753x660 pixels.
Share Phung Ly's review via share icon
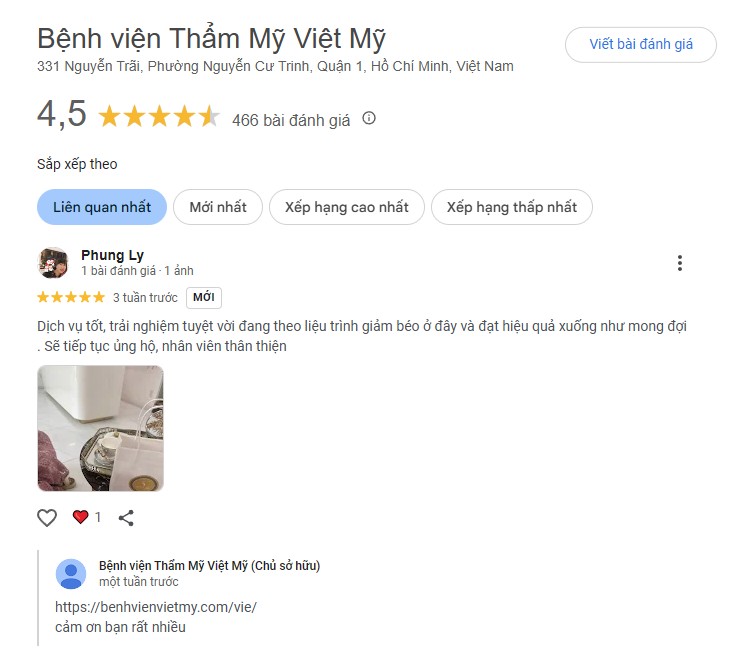pyautogui.click(x=126, y=517)
